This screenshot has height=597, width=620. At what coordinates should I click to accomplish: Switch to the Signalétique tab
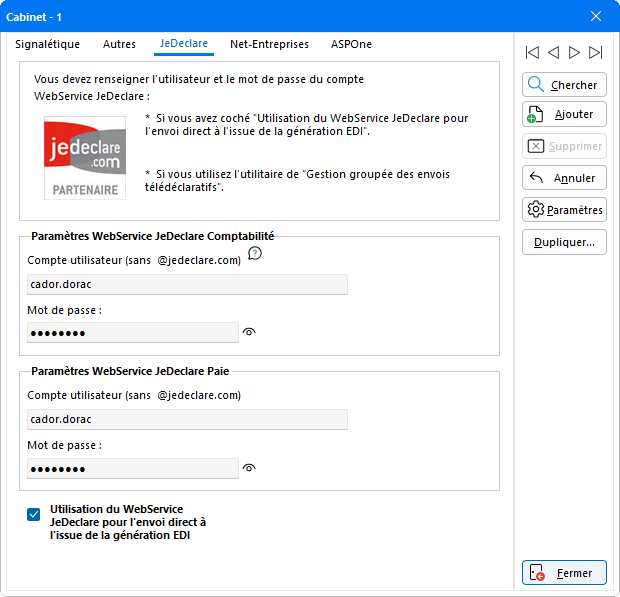(x=48, y=44)
